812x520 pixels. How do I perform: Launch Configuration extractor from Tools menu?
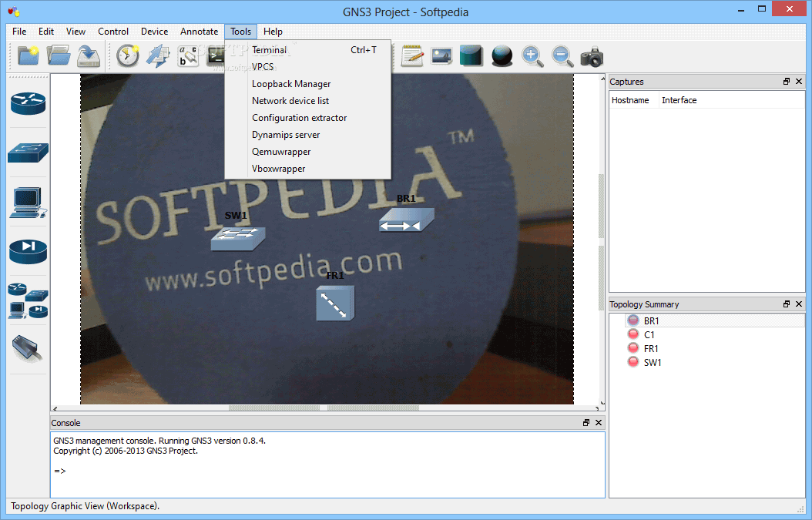[307, 118]
